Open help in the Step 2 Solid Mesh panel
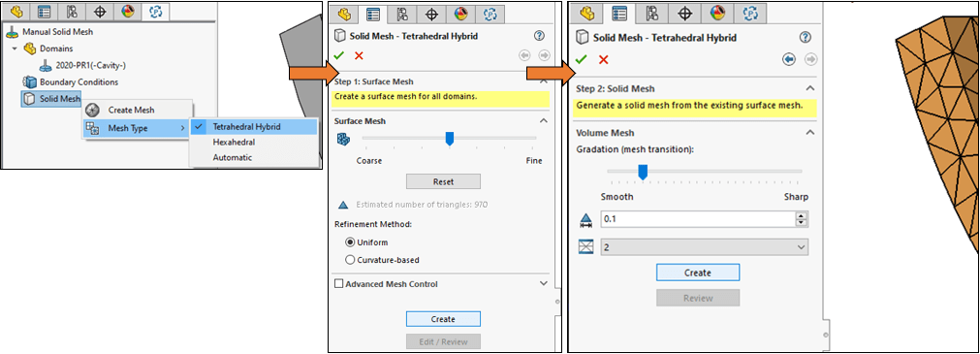The image size is (980, 354). 806,38
